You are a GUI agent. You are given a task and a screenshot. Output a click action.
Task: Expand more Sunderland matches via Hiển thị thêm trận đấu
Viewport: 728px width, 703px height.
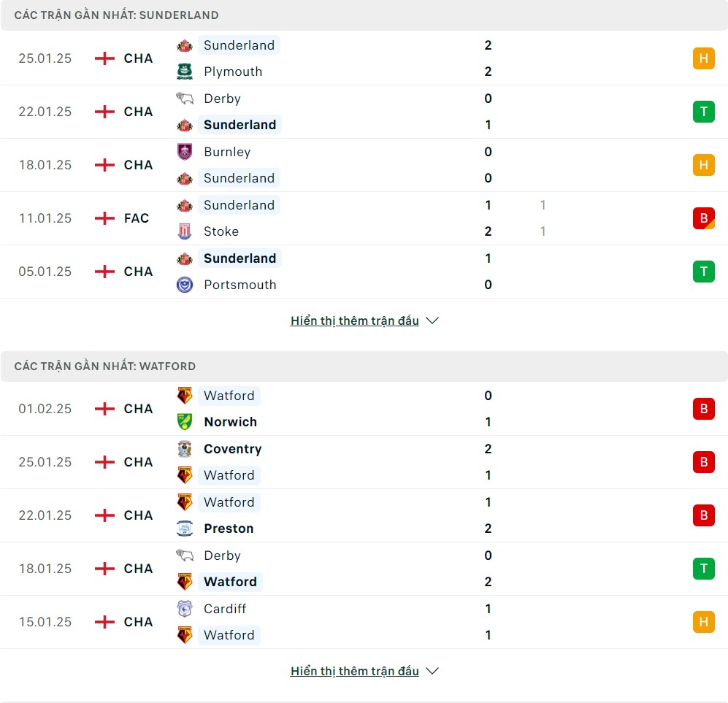[x=355, y=320]
